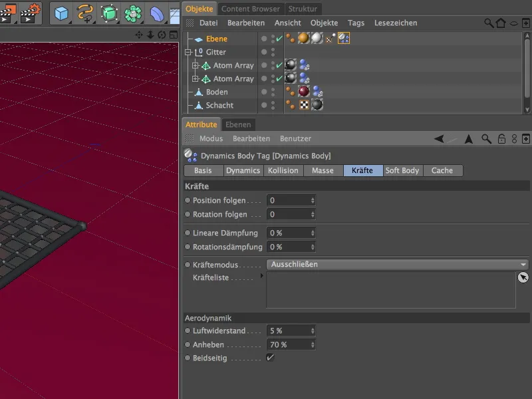Toggle the viewport layout window icon
The height and width of the screenshot is (399, 532).
(174, 35)
